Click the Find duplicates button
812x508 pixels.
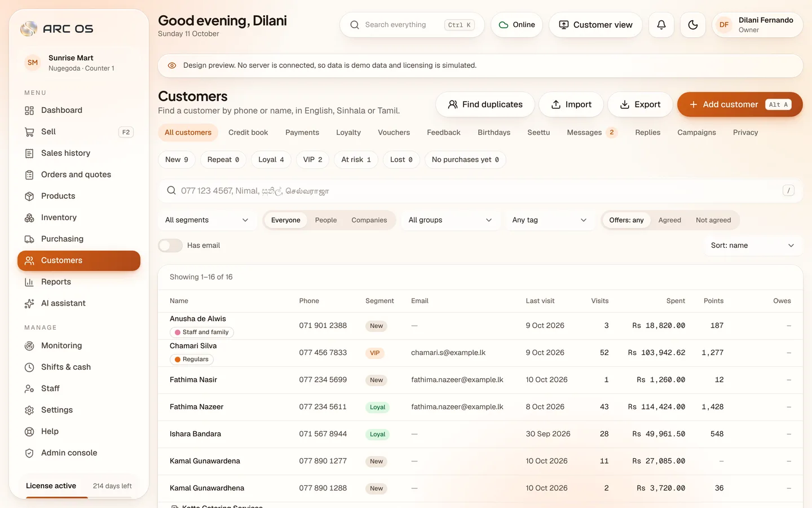tap(485, 104)
